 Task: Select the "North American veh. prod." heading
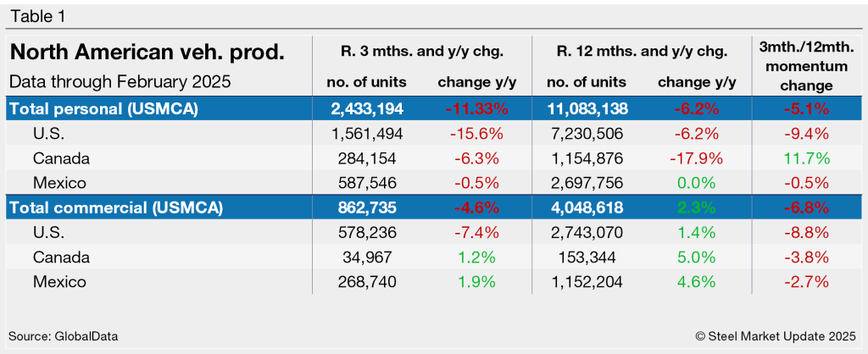pos(147,53)
